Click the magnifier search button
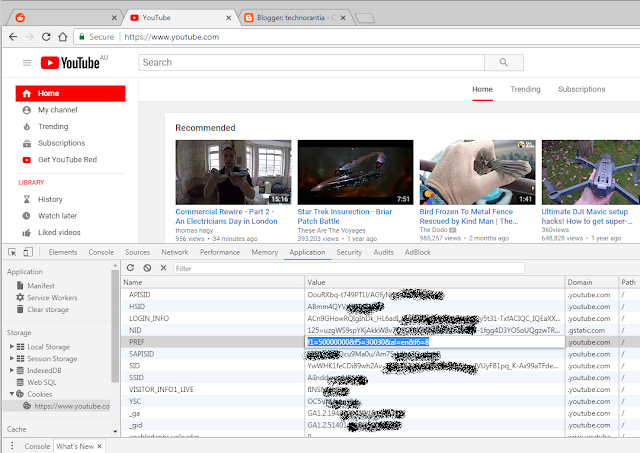640x453 pixels. coord(504,62)
